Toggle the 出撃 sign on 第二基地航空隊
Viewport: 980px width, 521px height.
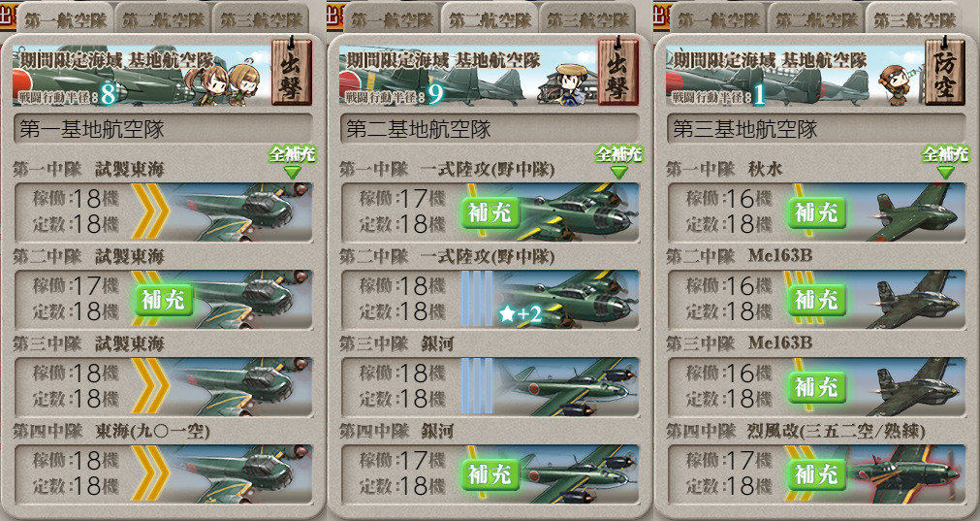[618, 71]
